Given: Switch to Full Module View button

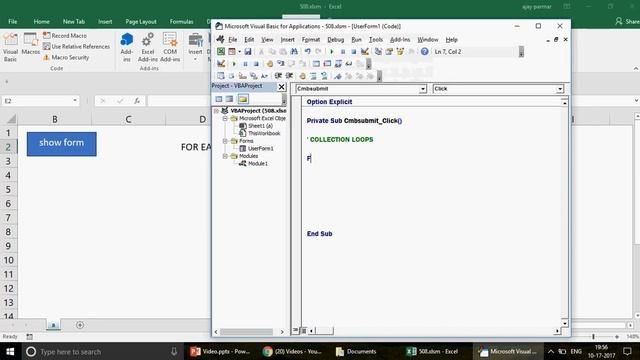Looking at the screenshot, I should (x=303, y=330).
